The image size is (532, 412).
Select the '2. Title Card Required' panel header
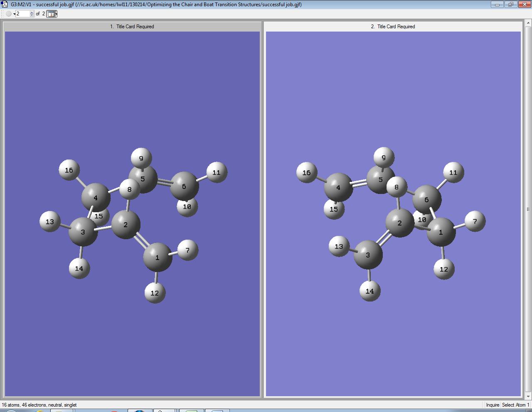(393, 26)
